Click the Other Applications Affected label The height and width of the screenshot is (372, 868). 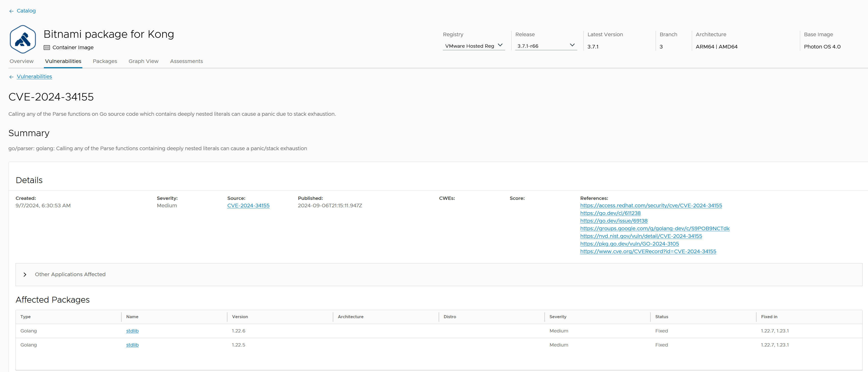pos(70,274)
